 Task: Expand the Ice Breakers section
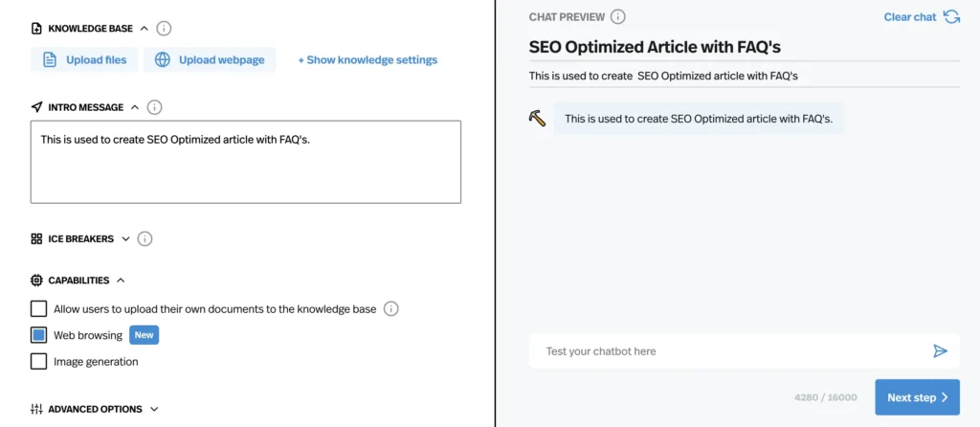click(x=125, y=238)
